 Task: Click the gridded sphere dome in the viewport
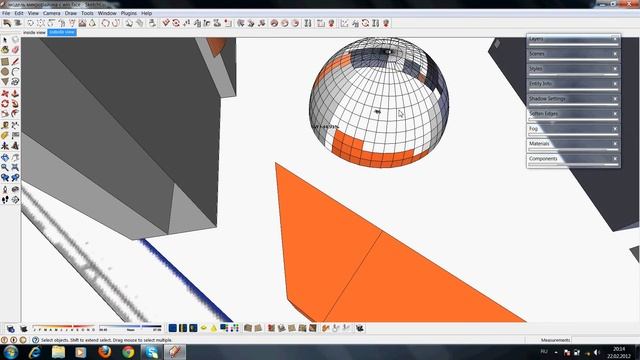[379, 102]
